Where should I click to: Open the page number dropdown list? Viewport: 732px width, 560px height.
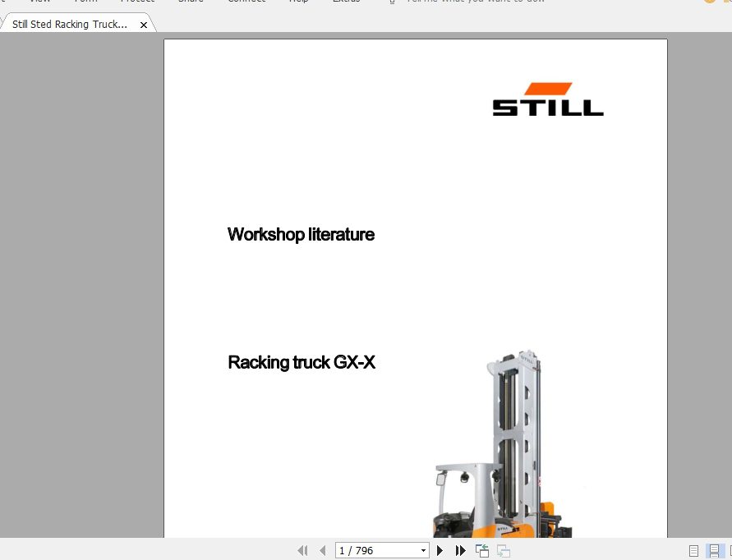423,551
